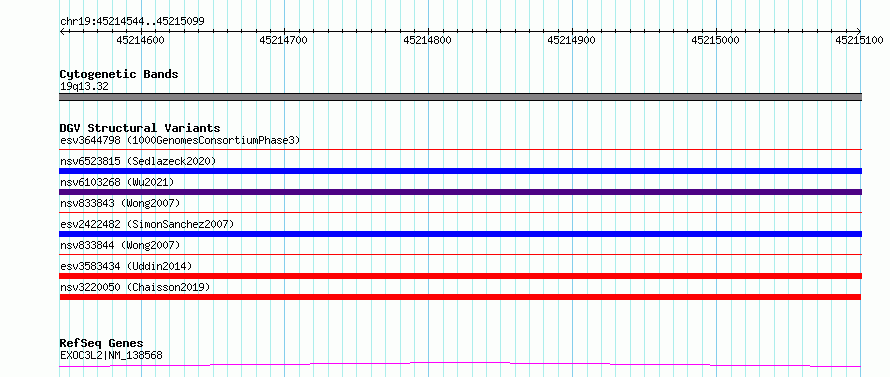Open variant nsv6103268 (Wu2021) label
The image size is (890, 377).
click(x=117, y=182)
